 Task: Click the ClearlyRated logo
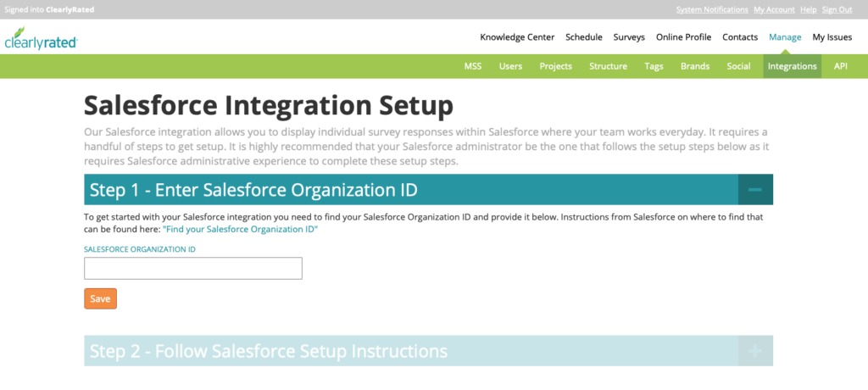(x=41, y=38)
